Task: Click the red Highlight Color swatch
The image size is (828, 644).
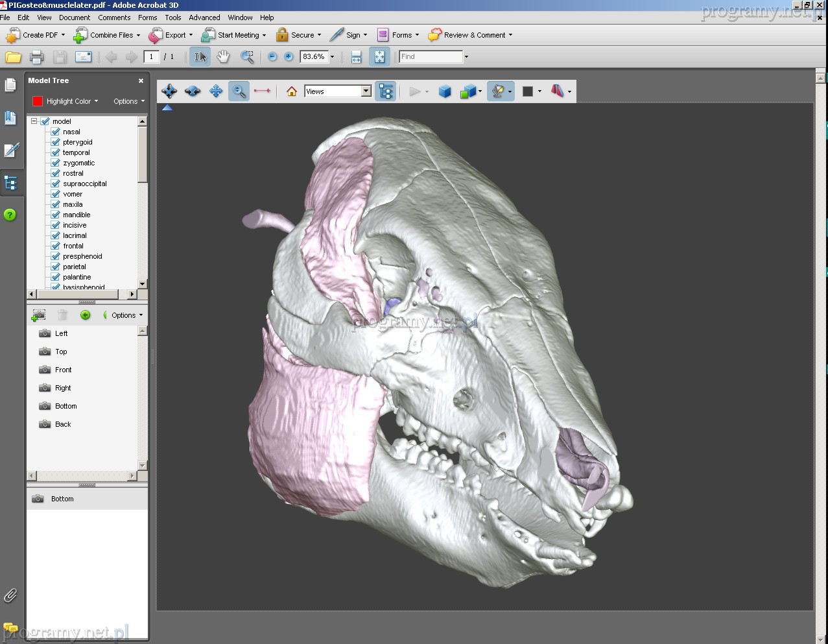Action: click(x=38, y=101)
